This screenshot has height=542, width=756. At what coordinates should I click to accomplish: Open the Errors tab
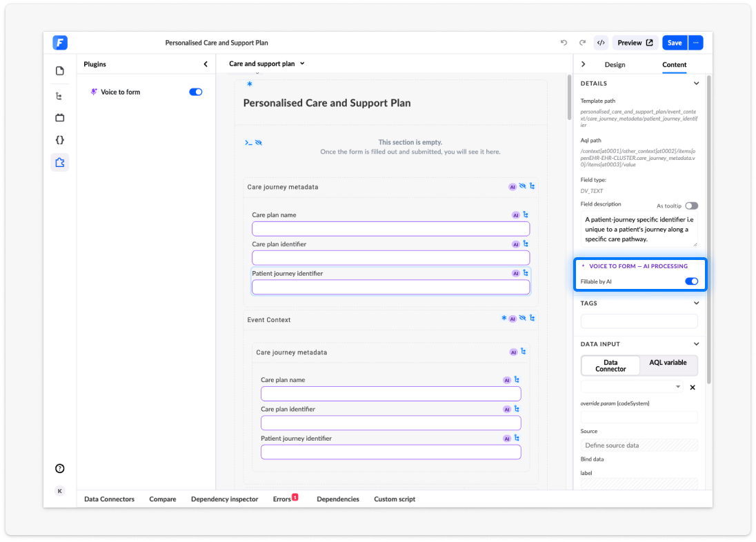[x=285, y=499]
